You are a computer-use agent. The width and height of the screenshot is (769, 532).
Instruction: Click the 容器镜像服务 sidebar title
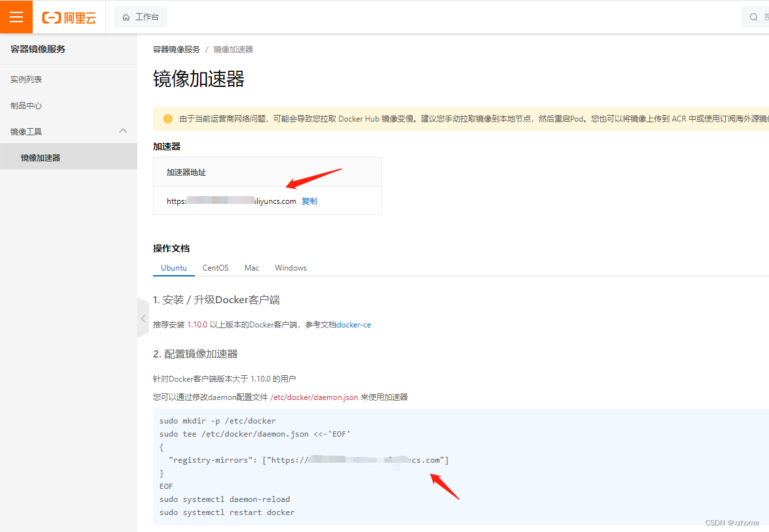coord(38,49)
